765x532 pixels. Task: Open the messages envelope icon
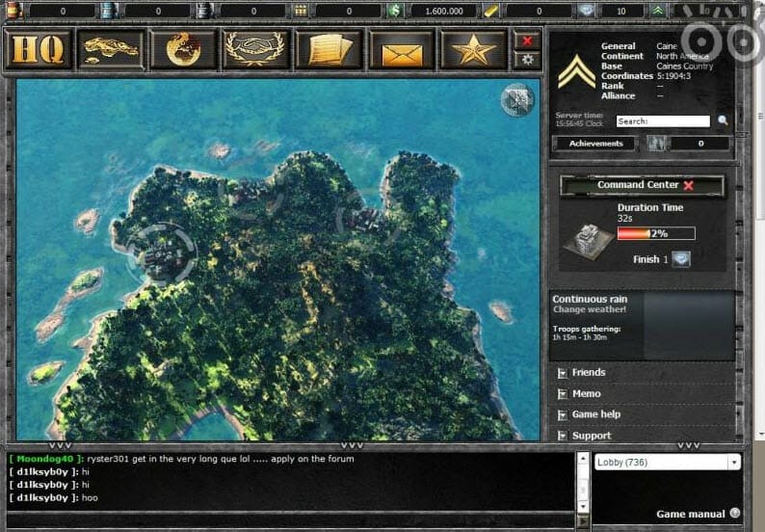coord(401,49)
